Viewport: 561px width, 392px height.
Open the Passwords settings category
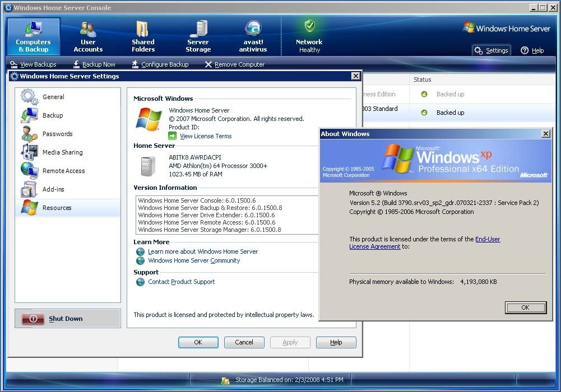[x=68, y=134]
